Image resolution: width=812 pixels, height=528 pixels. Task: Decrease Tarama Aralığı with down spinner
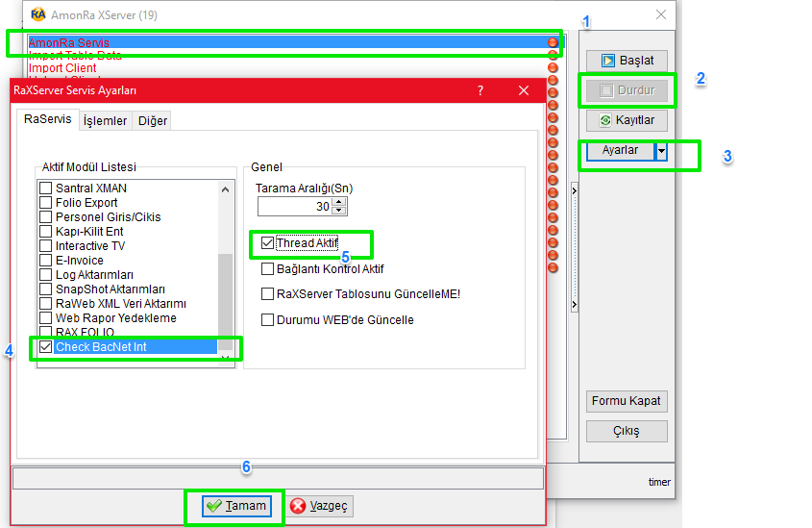(338, 211)
